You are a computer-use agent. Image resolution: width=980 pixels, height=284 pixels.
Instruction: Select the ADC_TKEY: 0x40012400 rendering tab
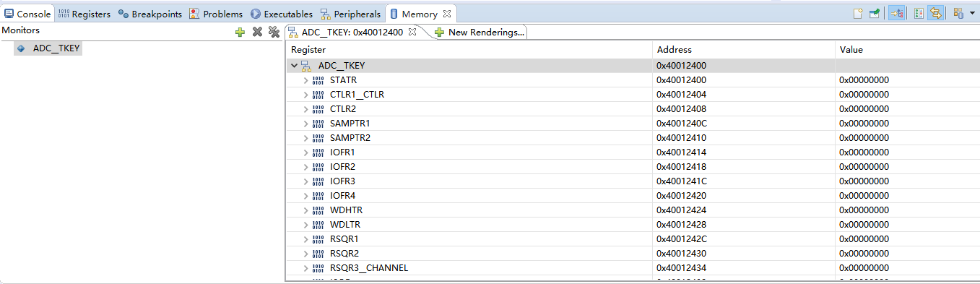(352, 32)
